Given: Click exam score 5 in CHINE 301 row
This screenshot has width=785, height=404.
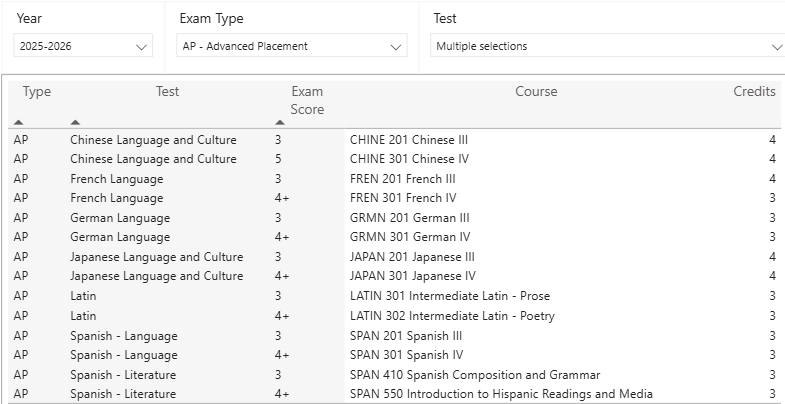Looking at the screenshot, I should [278, 159].
